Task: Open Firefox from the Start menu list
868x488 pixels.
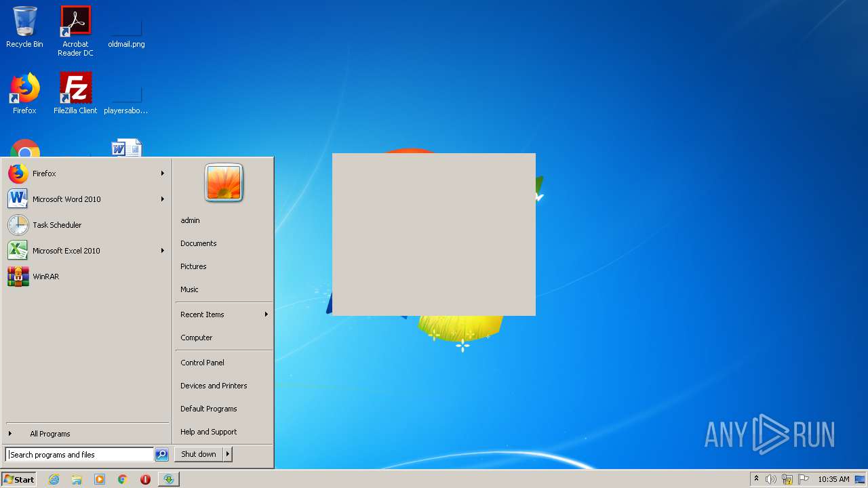Action: click(86, 174)
